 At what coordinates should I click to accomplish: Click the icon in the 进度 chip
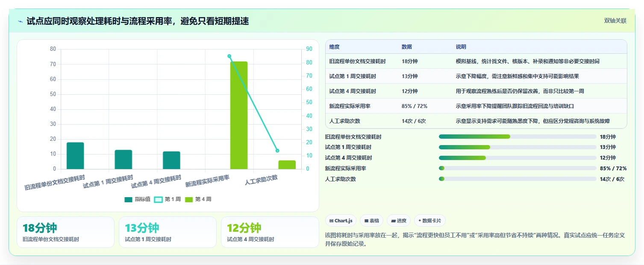(x=393, y=221)
